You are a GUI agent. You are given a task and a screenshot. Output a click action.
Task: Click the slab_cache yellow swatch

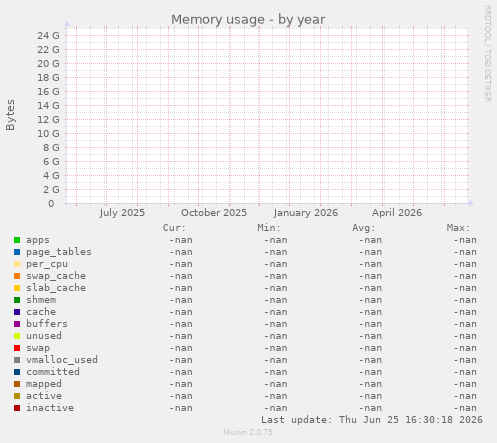click(x=17, y=288)
